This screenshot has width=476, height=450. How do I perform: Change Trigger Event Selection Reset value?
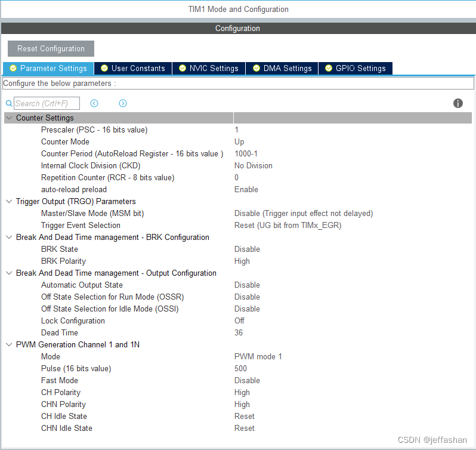288,226
